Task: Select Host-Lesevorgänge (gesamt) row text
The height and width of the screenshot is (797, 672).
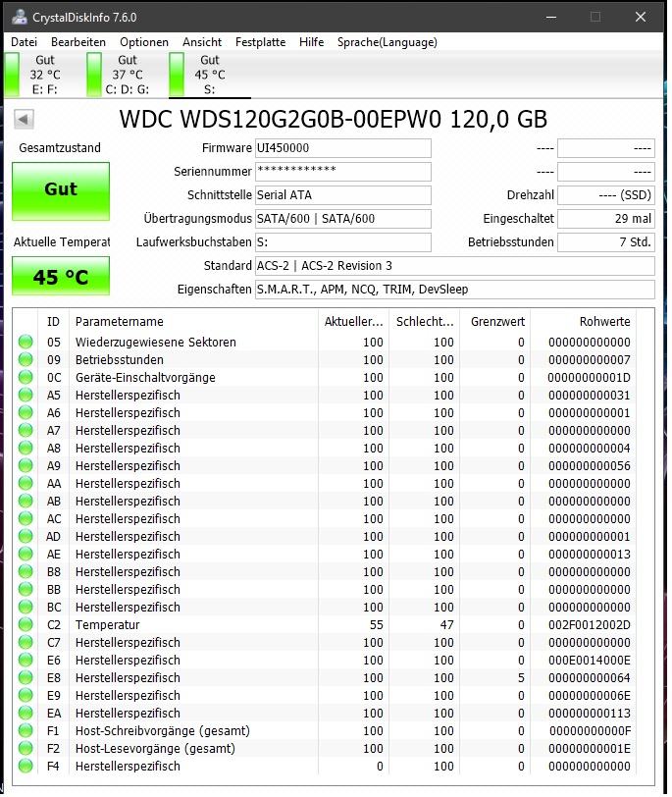Action: pyautogui.click(x=155, y=749)
